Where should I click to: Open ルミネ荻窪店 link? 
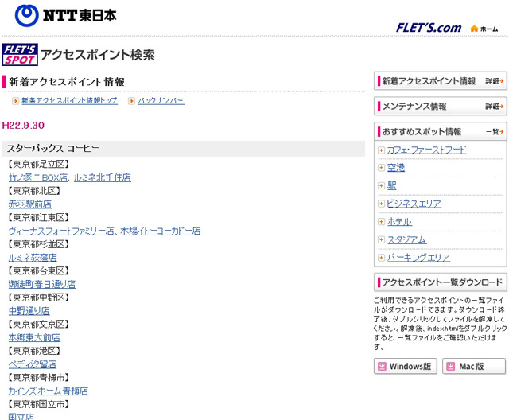[x=33, y=258]
